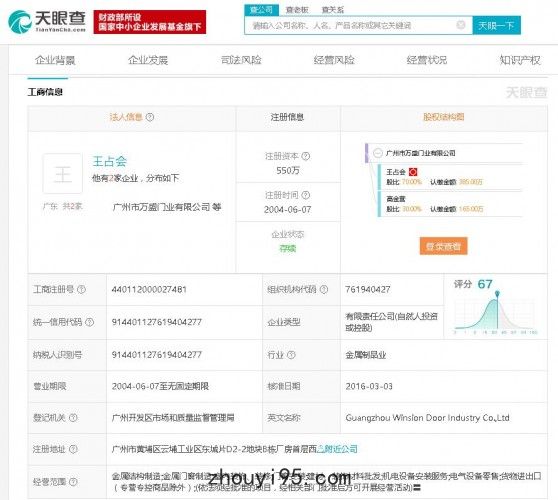Click the help icon next to 经营范围
Screen dimensions: 558x500
(73, 482)
